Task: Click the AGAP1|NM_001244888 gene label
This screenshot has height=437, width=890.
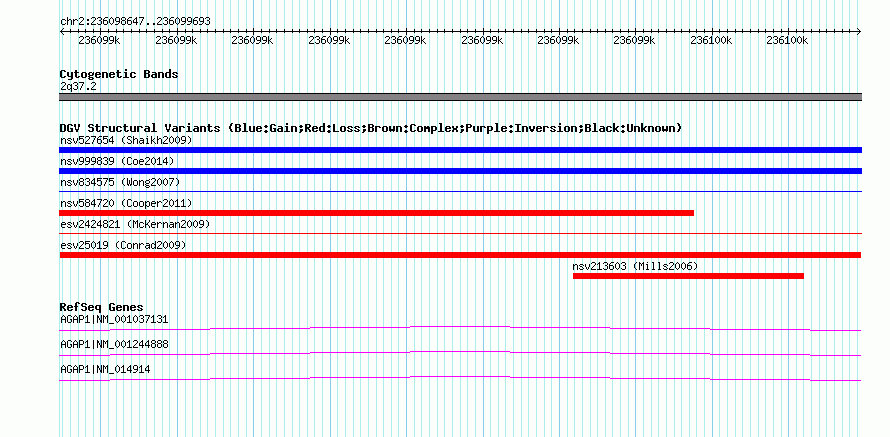Action: point(114,344)
